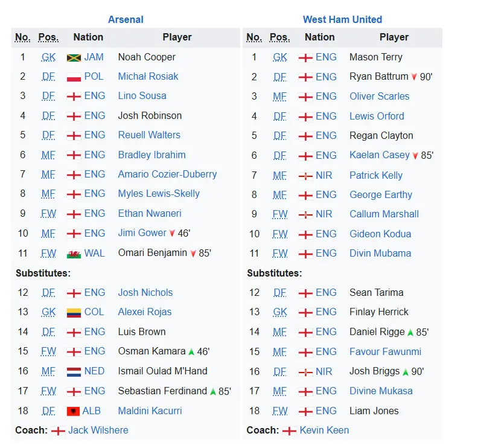Click the green substitution arrow next to Josh Briggs
The image size is (478, 448).
(x=406, y=372)
